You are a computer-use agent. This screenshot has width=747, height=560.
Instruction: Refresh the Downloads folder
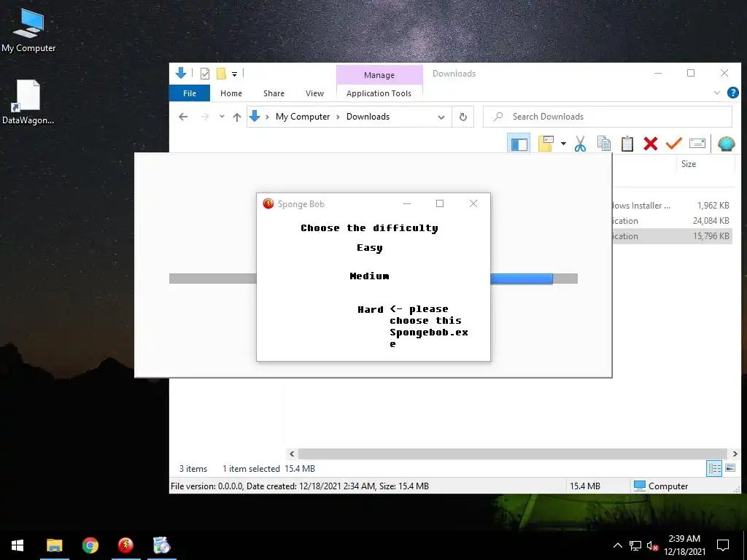click(x=463, y=117)
